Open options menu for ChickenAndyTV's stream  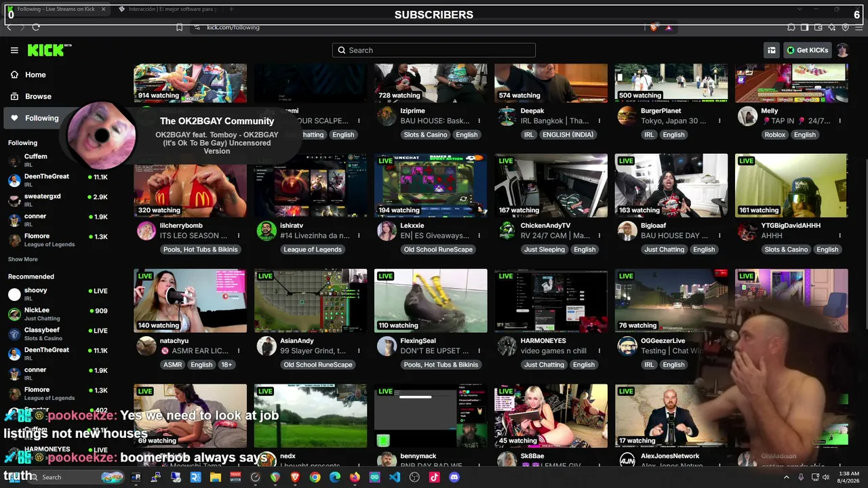pyautogui.click(x=599, y=236)
